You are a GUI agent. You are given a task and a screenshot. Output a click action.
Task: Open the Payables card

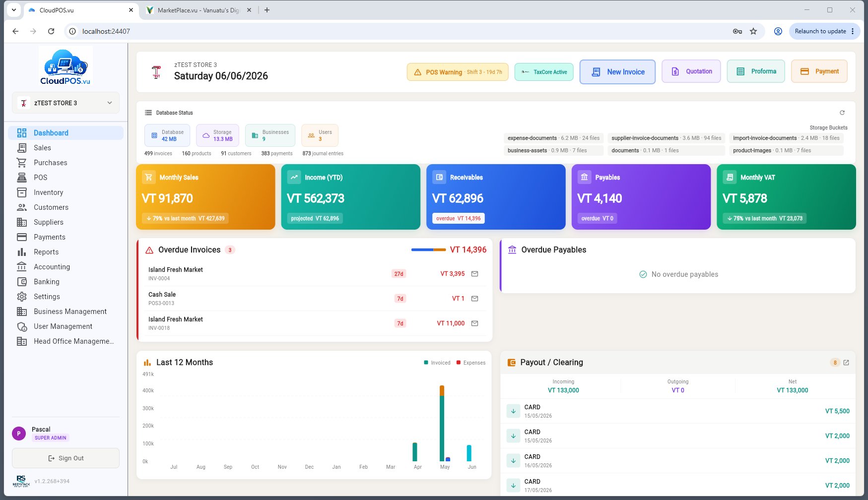[x=641, y=197]
